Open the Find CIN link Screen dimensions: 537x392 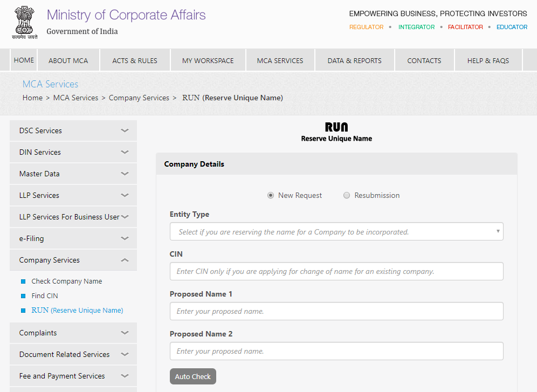click(45, 296)
